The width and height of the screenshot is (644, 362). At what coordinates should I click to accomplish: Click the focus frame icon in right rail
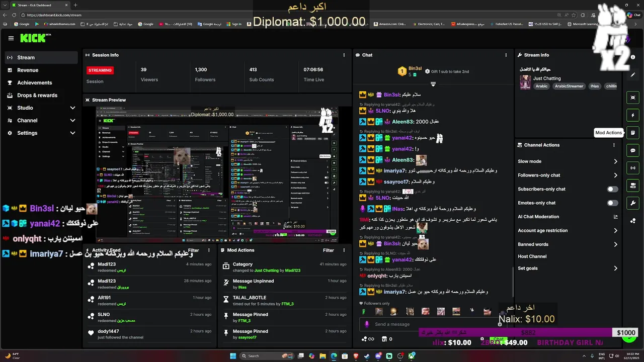point(633,98)
